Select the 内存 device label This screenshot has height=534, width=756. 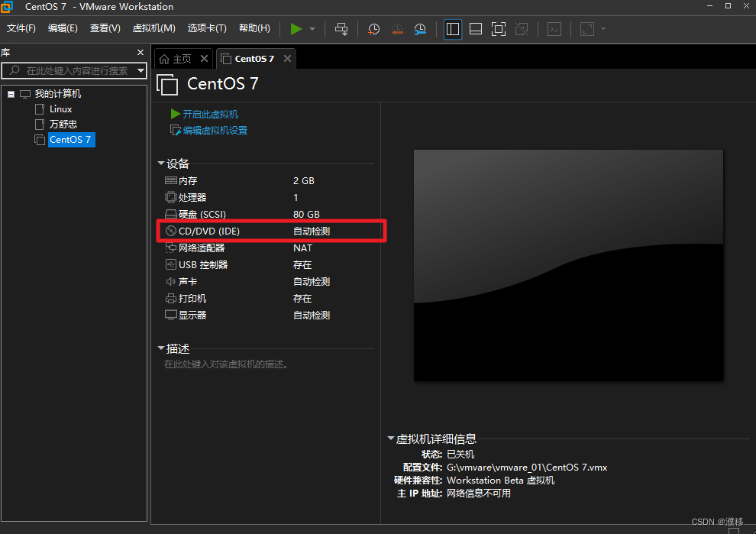click(188, 180)
